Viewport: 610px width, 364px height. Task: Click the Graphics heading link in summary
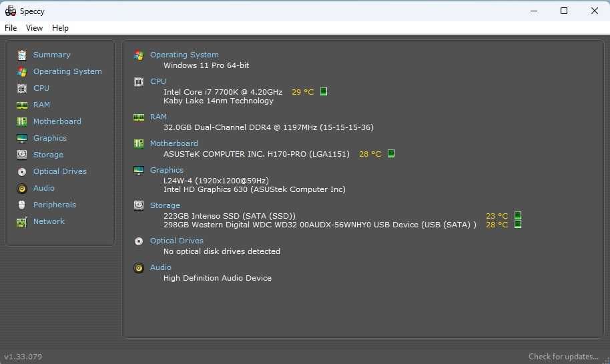click(166, 170)
